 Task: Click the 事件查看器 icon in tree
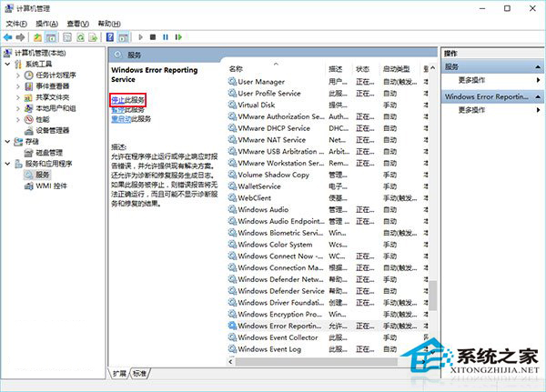pyautogui.click(x=29, y=86)
